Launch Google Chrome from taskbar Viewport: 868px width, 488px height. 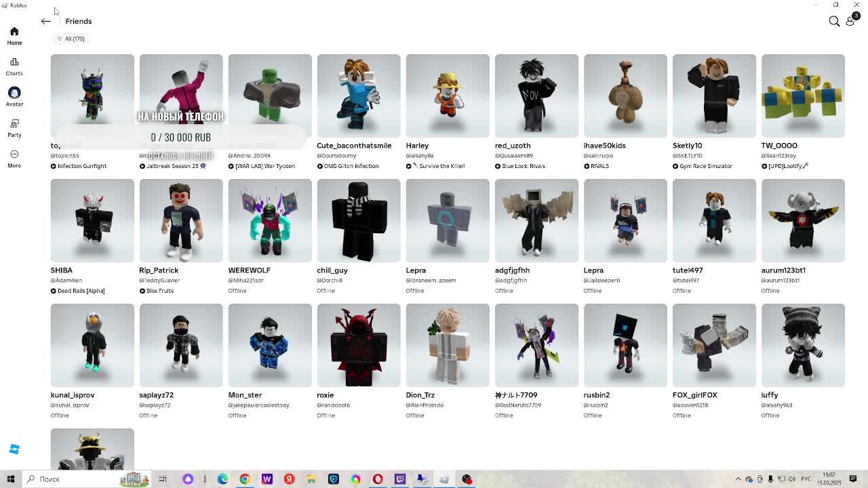pos(245,479)
